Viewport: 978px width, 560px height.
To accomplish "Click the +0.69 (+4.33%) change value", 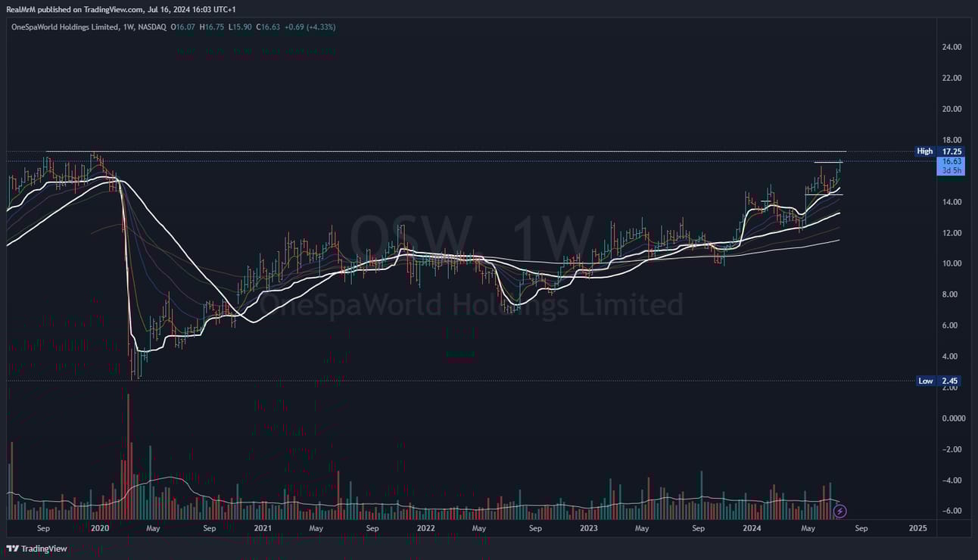I will tap(310, 27).
